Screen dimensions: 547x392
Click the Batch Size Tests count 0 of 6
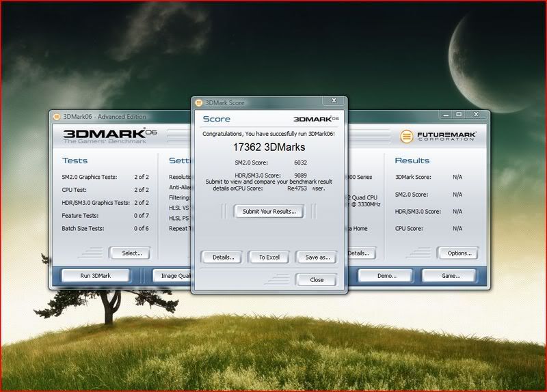tap(142, 229)
